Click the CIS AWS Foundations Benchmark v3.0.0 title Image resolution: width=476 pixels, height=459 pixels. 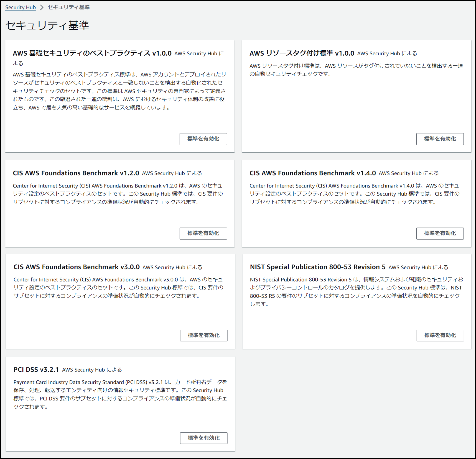76,267
